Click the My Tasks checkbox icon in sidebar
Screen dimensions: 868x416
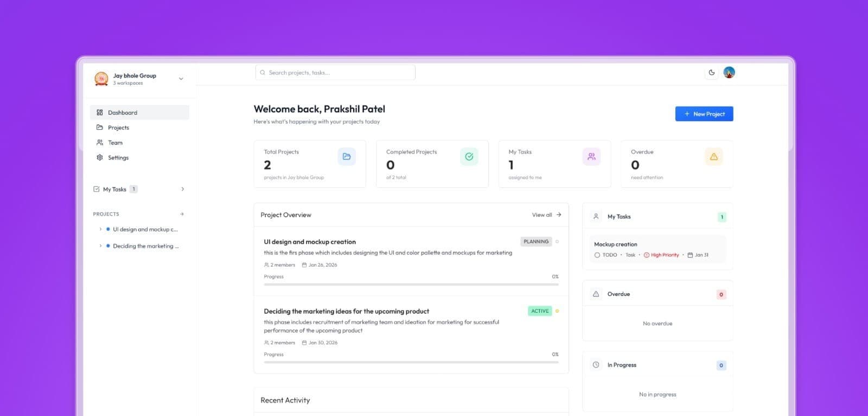point(97,189)
